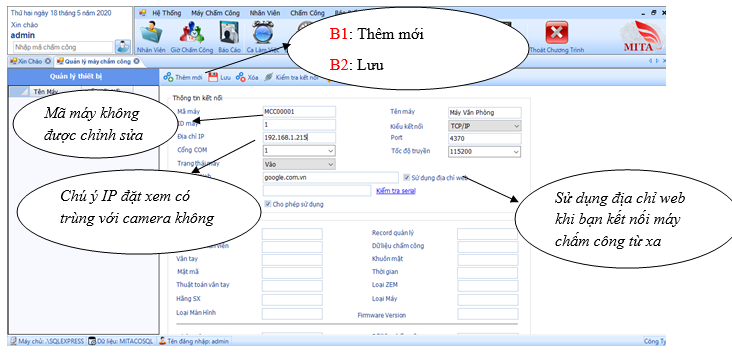Click the date text Thứ hai ngày 18
The height and width of the screenshot is (360, 732).
click(61, 13)
